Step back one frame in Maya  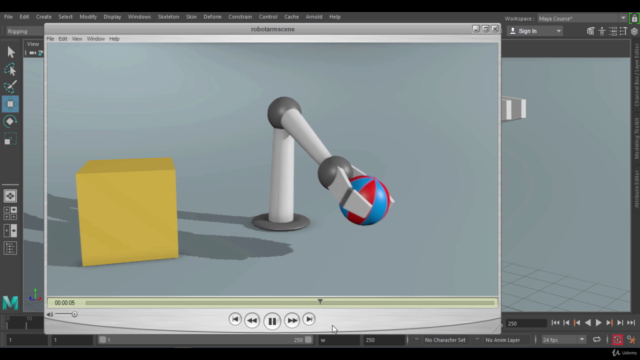(566, 323)
